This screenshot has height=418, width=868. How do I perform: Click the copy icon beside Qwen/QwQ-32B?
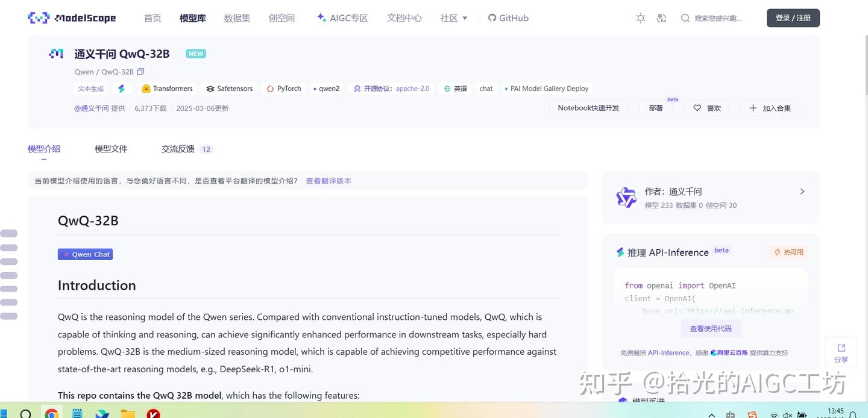click(x=140, y=71)
